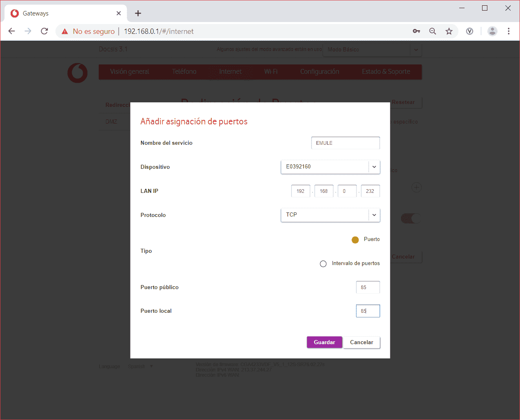
Task: Click the 'No es seguro' warning triangle
Action: click(64, 31)
